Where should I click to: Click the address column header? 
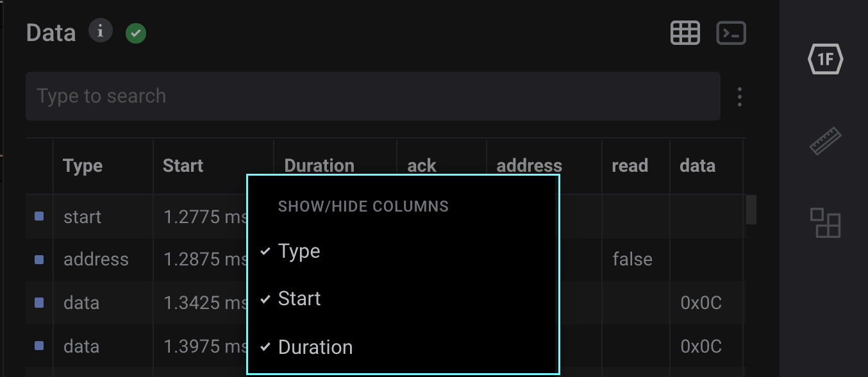point(528,165)
